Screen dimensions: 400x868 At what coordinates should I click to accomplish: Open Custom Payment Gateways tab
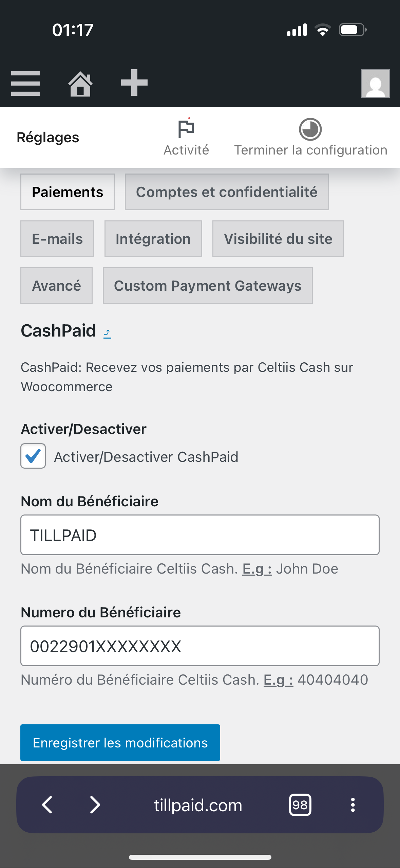208,286
